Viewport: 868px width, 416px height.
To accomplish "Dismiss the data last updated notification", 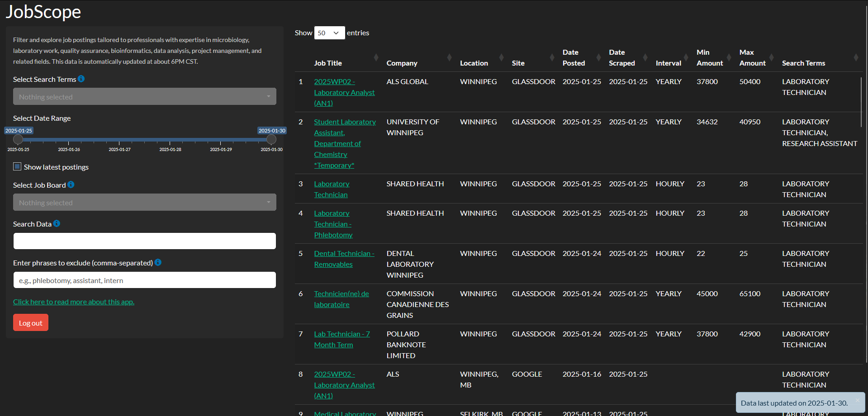I will (x=857, y=401).
